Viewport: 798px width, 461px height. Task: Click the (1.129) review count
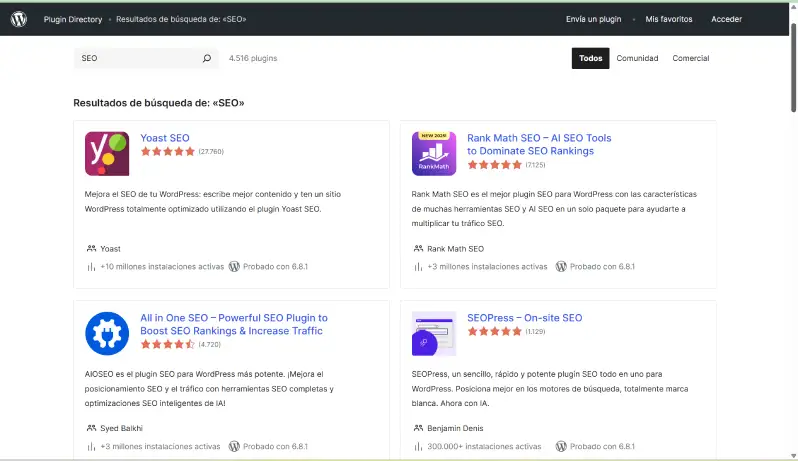click(535, 331)
